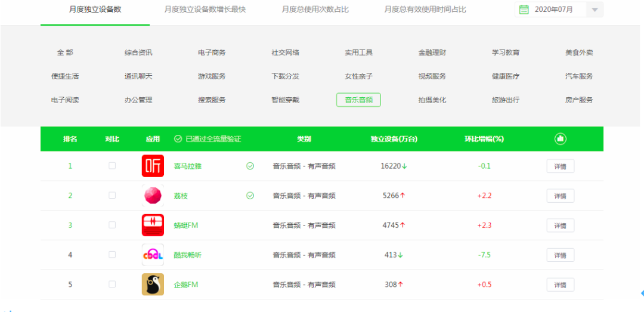Screen dimensions: 644x312
Task: Select the 便捷生活 category
Action: [x=65, y=76]
